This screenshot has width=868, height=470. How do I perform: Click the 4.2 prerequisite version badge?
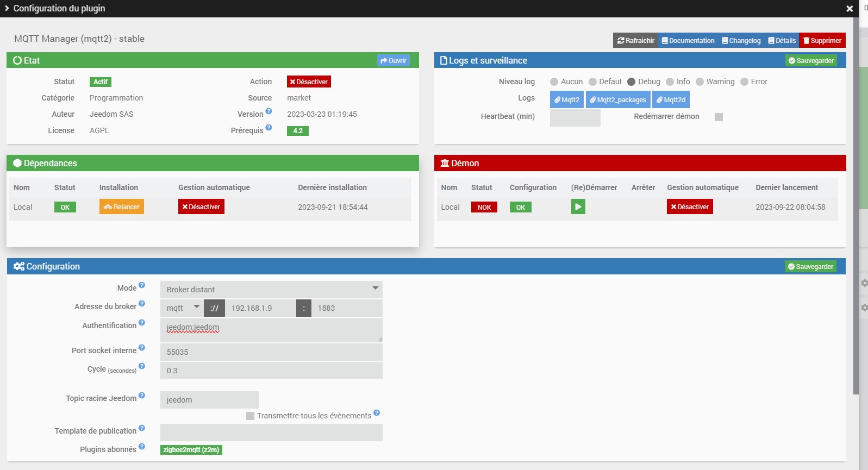298,131
